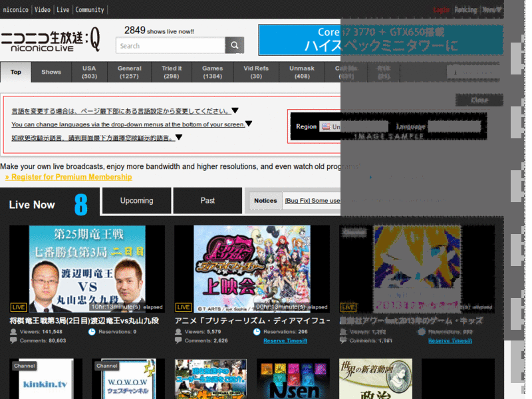Click clock icon beside Reservations: 206
Image resolution: width=532 pixels, height=399 pixels.
pos(257,332)
